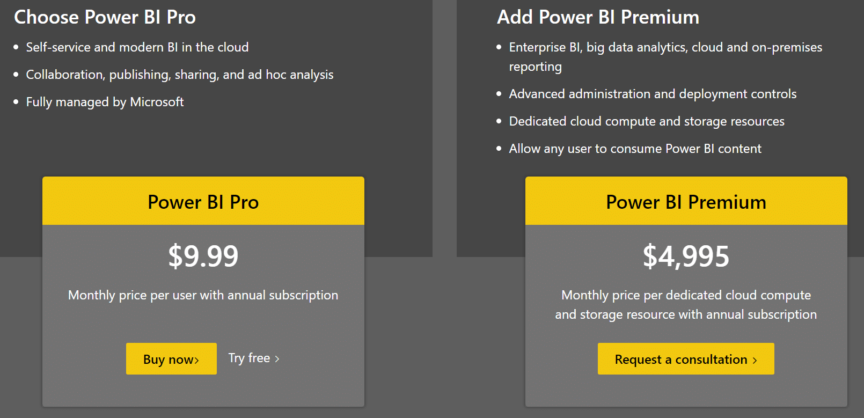
Task: Click the Add Power BI Premium heading
Action: click(598, 17)
